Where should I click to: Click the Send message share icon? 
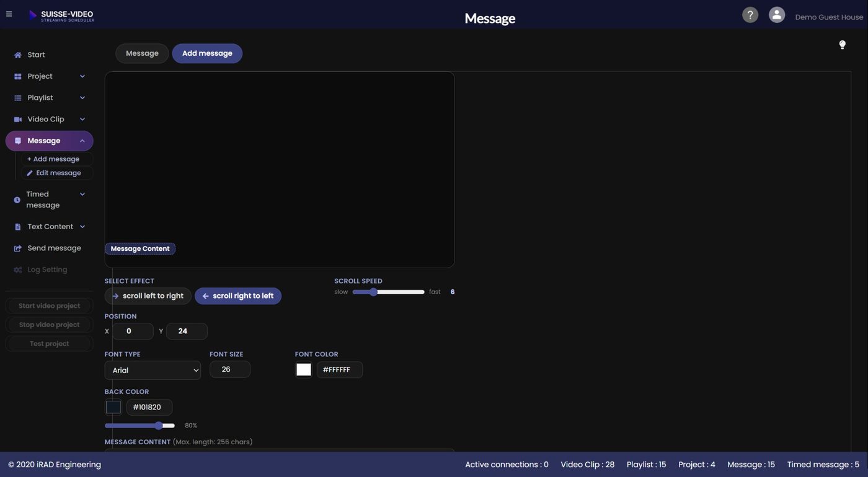17,248
